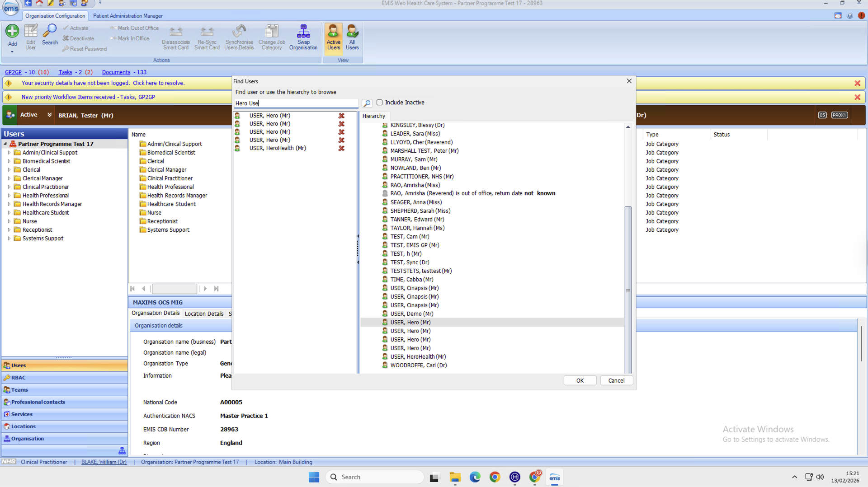Image resolution: width=868 pixels, height=487 pixels.
Task: Open the Location Details tab
Action: pyautogui.click(x=204, y=314)
